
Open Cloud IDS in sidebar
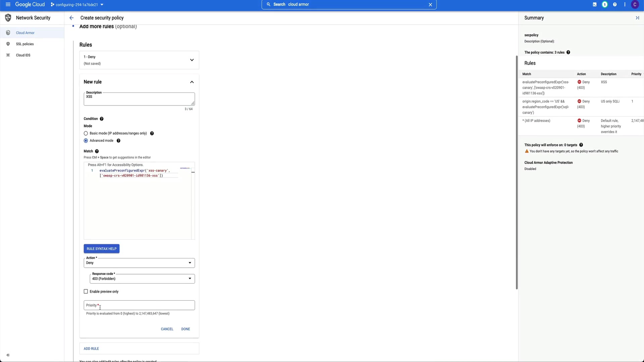point(23,55)
